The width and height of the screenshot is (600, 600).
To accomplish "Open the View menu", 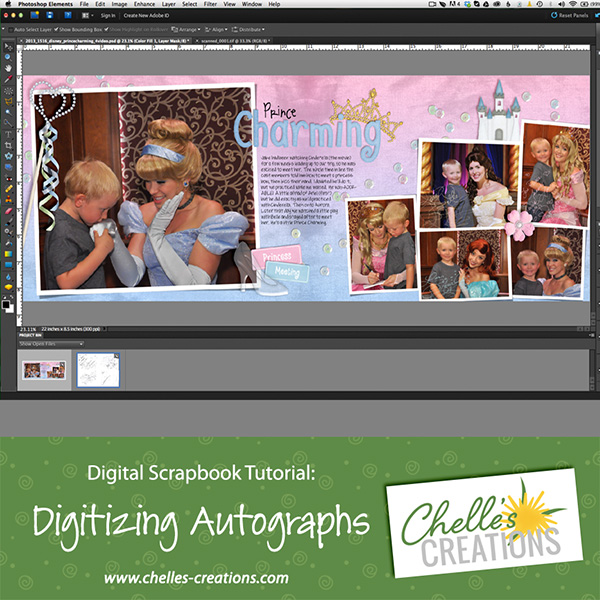I will click(229, 4).
